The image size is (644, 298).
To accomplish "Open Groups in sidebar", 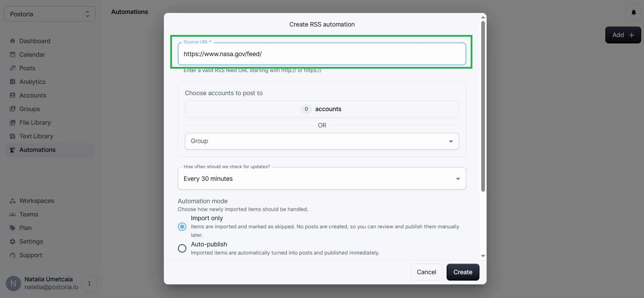I will [50, 109].
